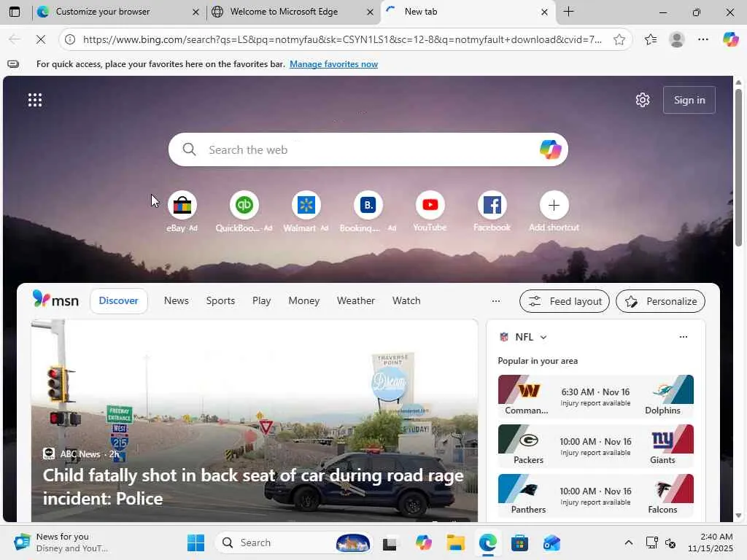Viewport: 747px width, 560px height.
Task: Click Popular in your area heading
Action: [538, 361]
